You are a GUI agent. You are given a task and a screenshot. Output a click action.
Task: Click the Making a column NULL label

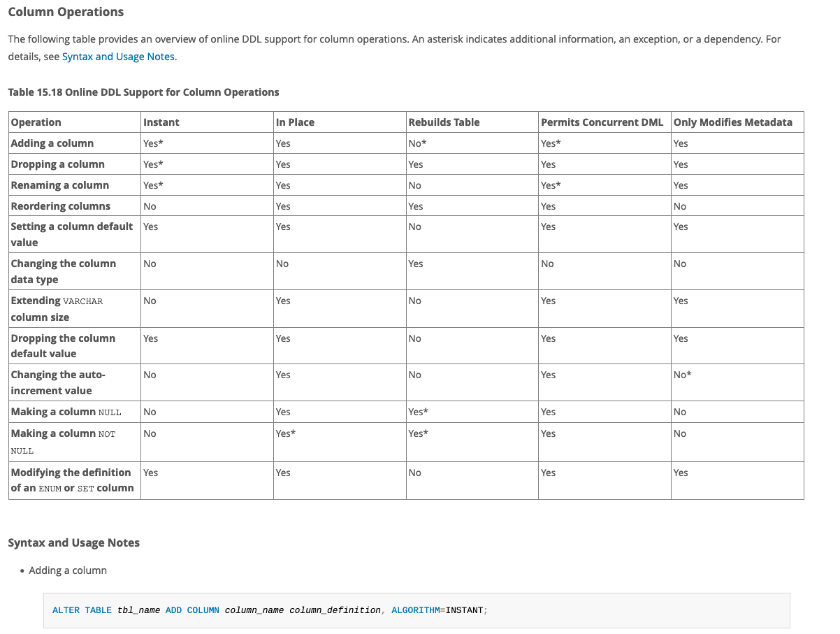pyautogui.click(x=66, y=412)
